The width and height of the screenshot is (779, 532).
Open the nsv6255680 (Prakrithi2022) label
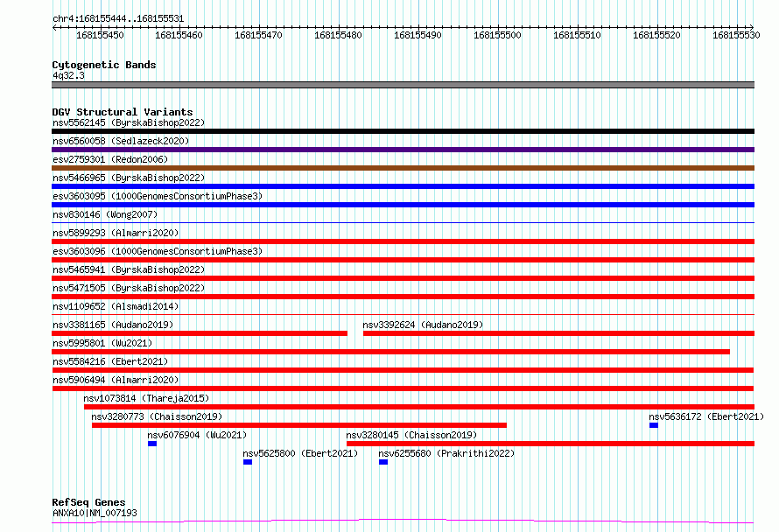(x=446, y=453)
